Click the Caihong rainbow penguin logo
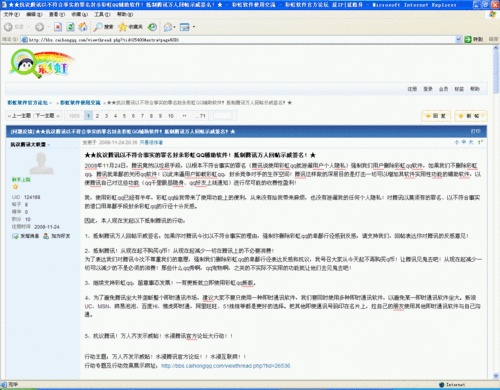The image size is (500, 390). (x=41, y=64)
